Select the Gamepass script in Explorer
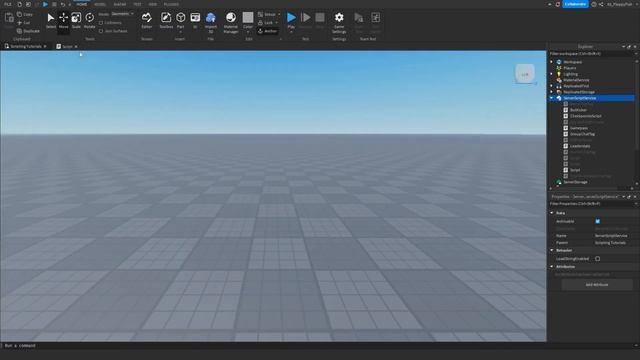640x360 pixels. pyautogui.click(x=578, y=128)
